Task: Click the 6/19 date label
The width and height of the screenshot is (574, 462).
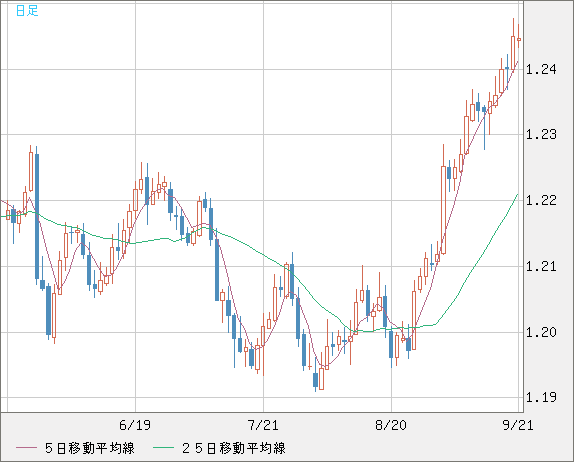Action: [x=135, y=425]
